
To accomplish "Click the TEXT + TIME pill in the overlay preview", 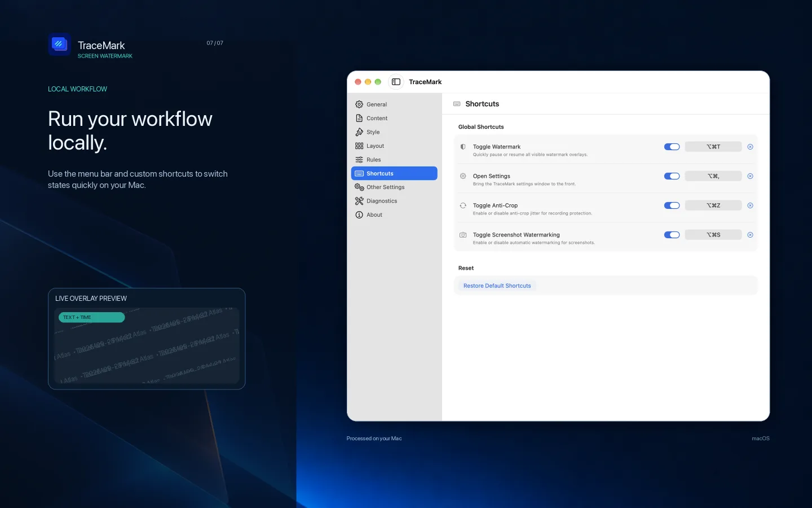I will point(91,317).
